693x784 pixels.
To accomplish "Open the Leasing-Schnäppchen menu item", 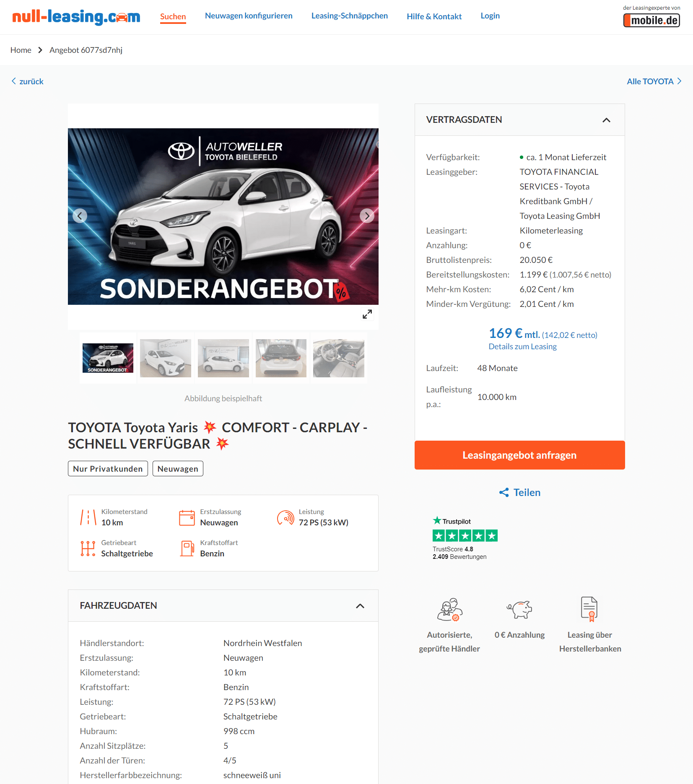I will pos(349,16).
